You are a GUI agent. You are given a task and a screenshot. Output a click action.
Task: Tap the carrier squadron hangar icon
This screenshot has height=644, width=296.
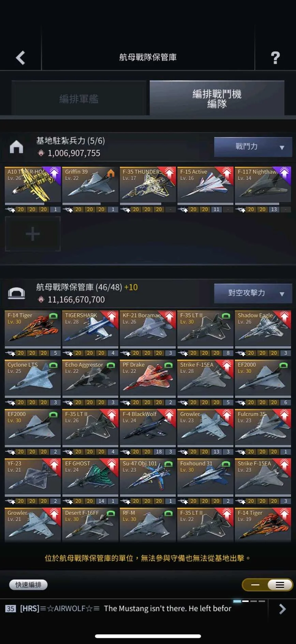click(16, 293)
